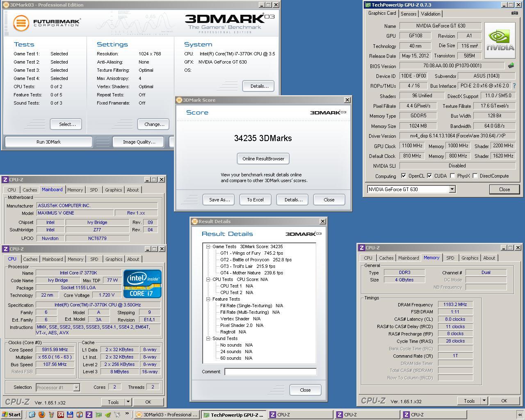This screenshot has height=420, width=525.
Task: Select GT2 - Battle of Proxycon result row
Action: 256,260
